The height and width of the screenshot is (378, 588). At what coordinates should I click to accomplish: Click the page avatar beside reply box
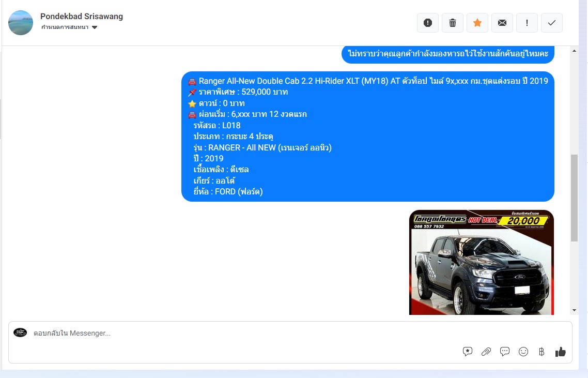20,332
